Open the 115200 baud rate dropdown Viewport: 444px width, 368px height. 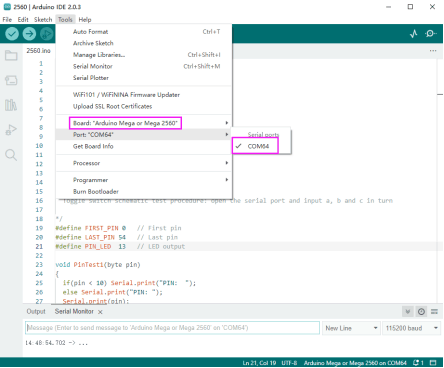click(411, 328)
